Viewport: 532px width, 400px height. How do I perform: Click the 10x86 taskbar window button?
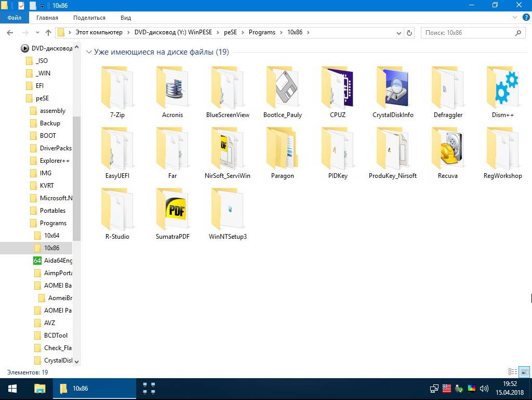coord(95,389)
